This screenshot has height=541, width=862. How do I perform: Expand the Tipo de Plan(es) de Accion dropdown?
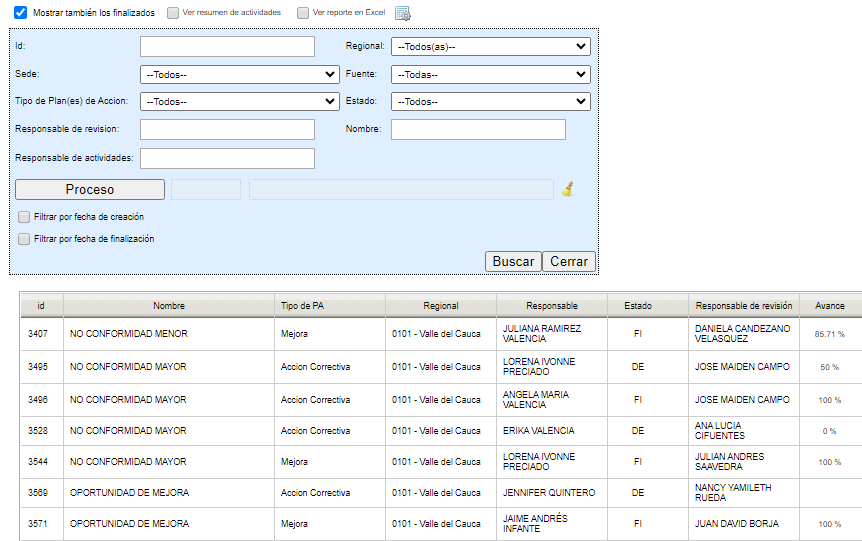click(239, 101)
